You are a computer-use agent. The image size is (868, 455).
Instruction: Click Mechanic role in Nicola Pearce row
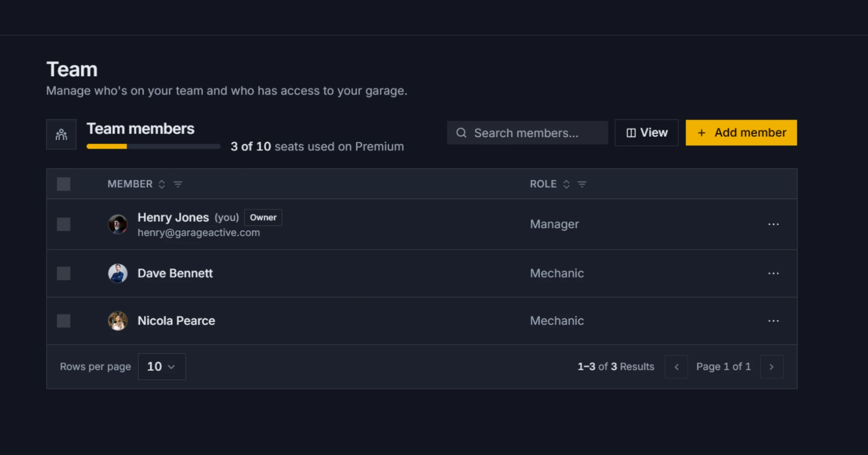(x=557, y=321)
